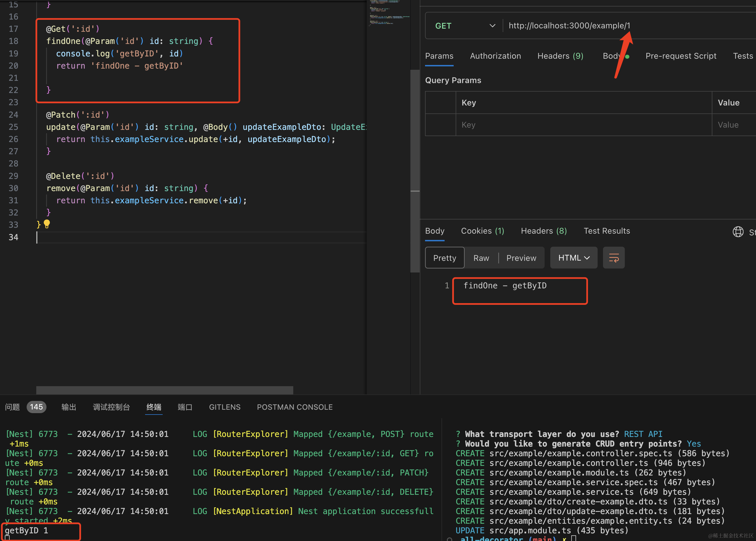Open the Headers (9) request tab
756x541 pixels.
tap(560, 56)
